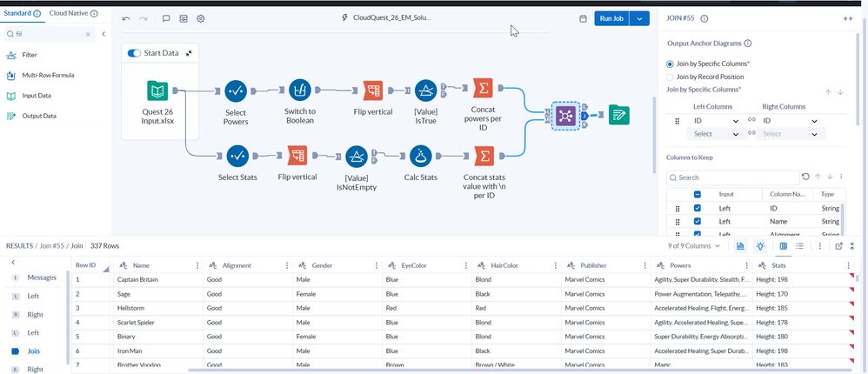
Task: Open the 9 of 9 Columns dropdown
Action: 695,246
